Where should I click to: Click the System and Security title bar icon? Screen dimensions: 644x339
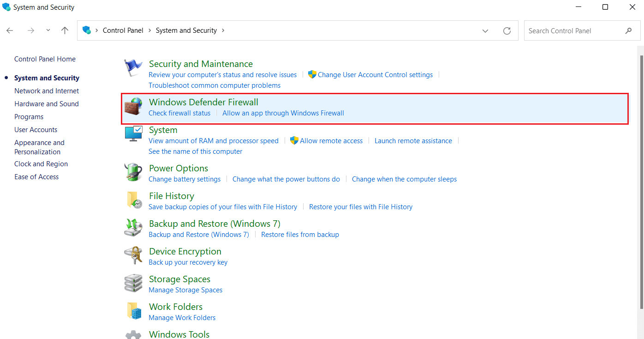tap(6, 7)
